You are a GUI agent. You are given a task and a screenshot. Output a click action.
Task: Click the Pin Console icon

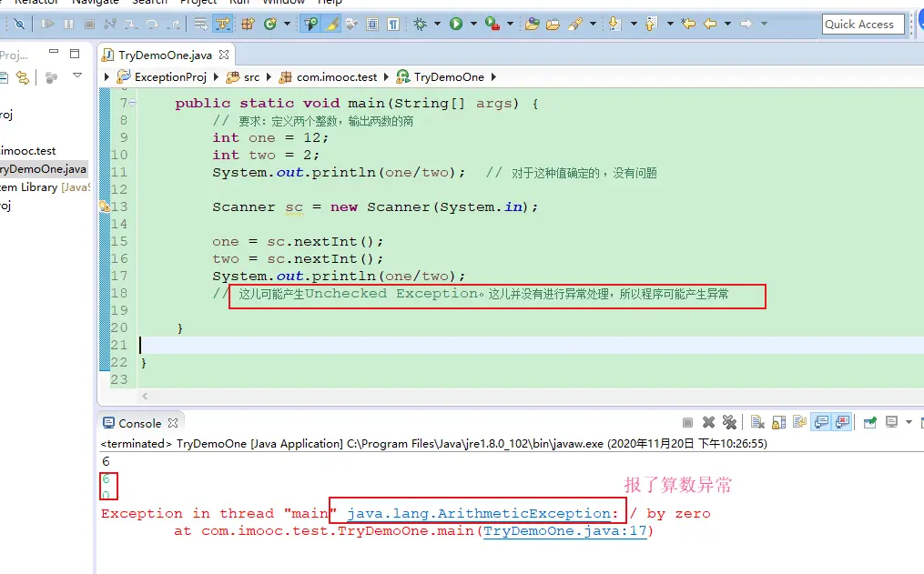[870, 422]
